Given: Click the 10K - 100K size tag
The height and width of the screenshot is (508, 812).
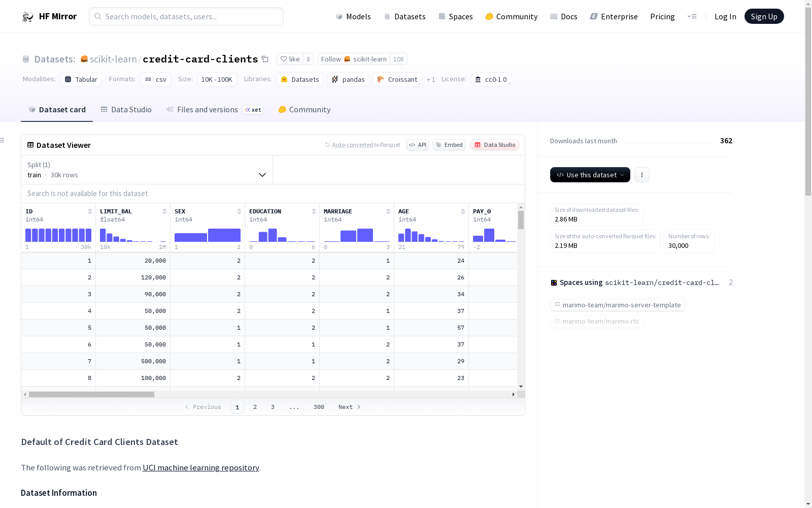Looking at the screenshot, I should click(217, 79).
